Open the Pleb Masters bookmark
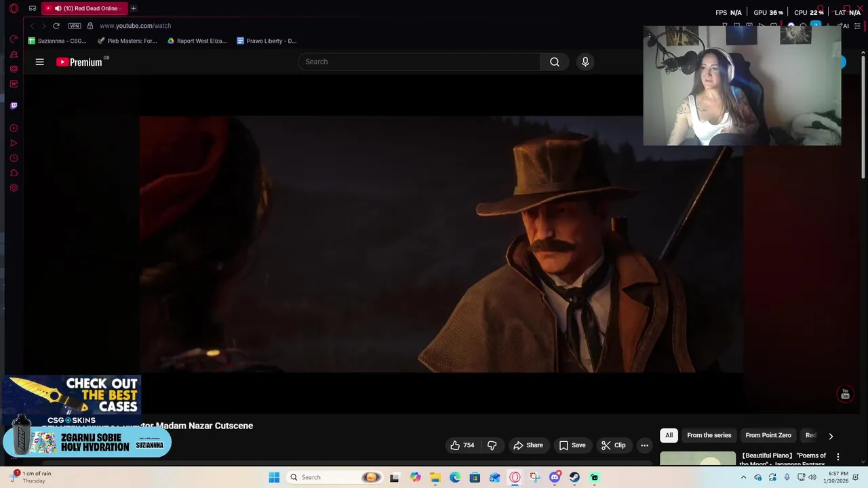The height and width of the screenshot is (488, 868). [x=127, y=41]
